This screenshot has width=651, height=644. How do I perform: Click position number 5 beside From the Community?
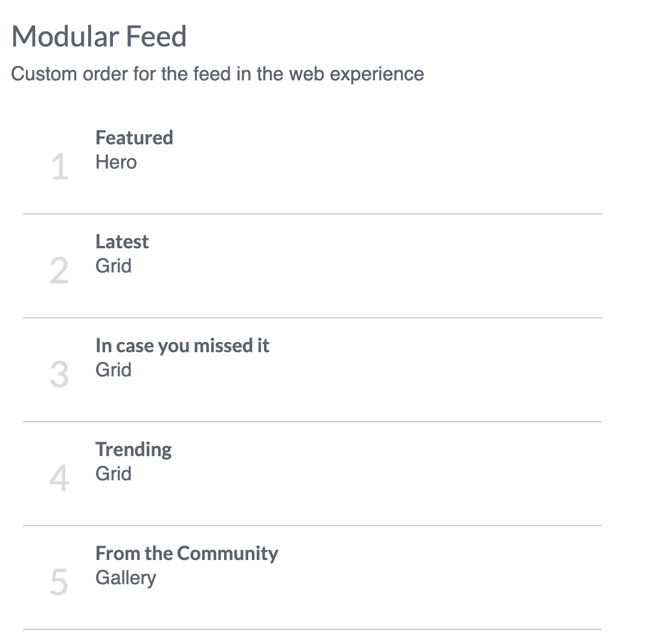click(x=59, y=583)
